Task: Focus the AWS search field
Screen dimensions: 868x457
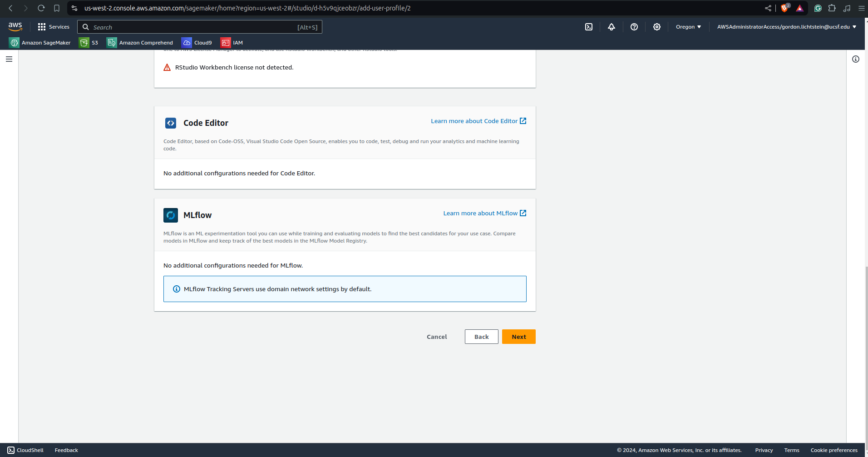Action: [200, 27]
